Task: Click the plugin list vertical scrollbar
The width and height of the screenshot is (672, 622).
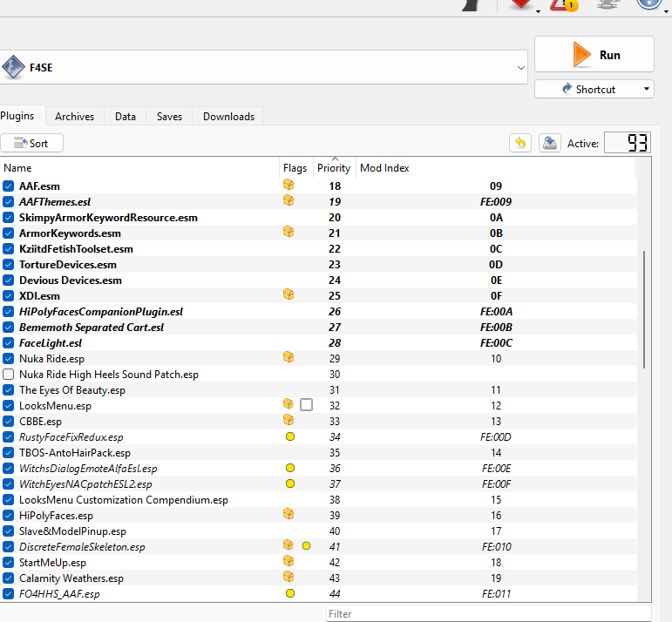Action: coord(644,309)
